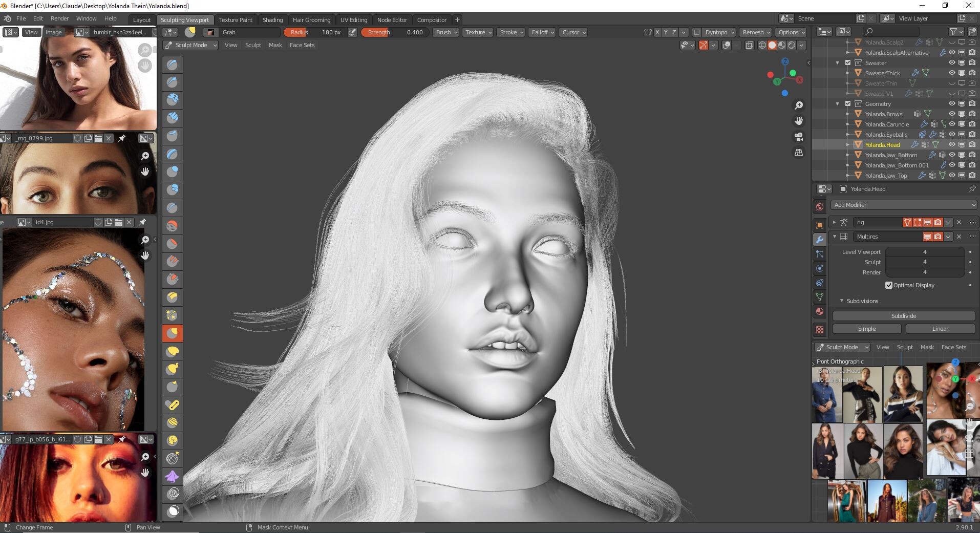980x533 pixels.
Task: Click the Subdivide button
Action: tap(903, 316)
